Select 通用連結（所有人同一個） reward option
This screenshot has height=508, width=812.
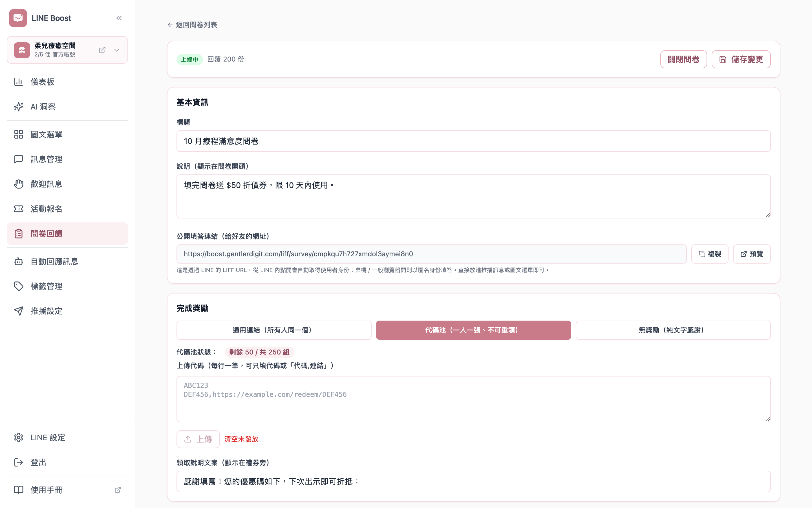tap(274, 330)
